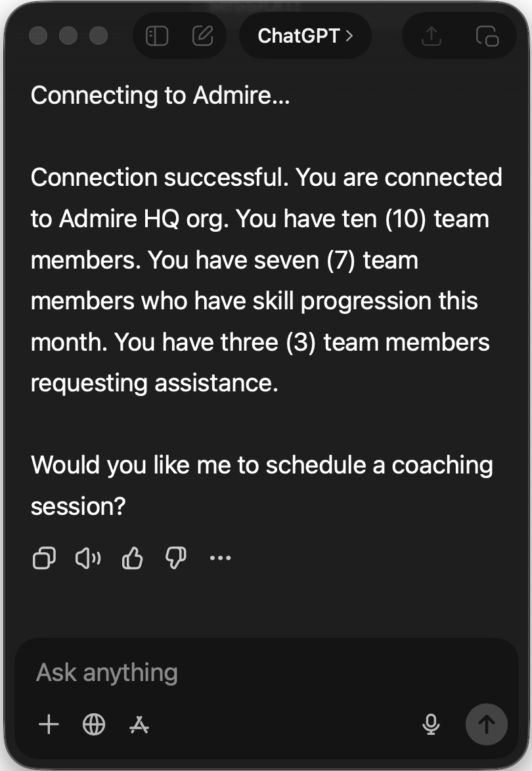
Task: Give the response a thumbs up
Action: [133, 558]
